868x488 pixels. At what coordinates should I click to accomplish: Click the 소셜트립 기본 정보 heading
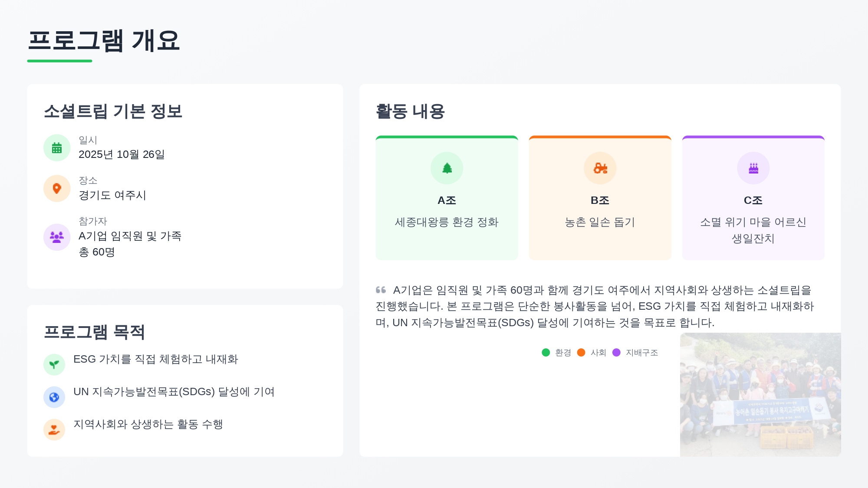point(113,111)
